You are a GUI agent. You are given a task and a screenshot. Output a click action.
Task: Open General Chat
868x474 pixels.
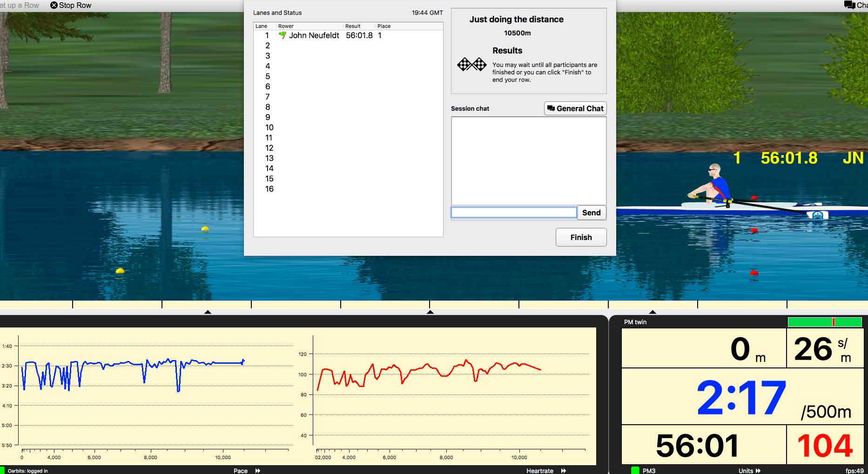pyautogui.click(x=575, y=108)
